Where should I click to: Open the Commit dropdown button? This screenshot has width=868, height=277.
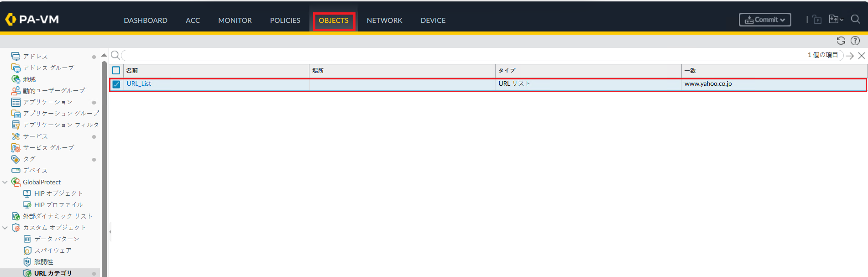765,20
